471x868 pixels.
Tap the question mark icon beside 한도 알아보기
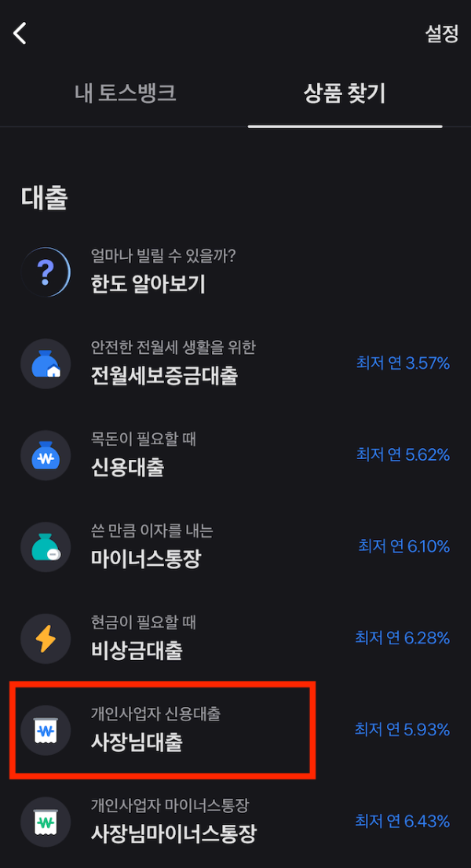coord(46,272)
